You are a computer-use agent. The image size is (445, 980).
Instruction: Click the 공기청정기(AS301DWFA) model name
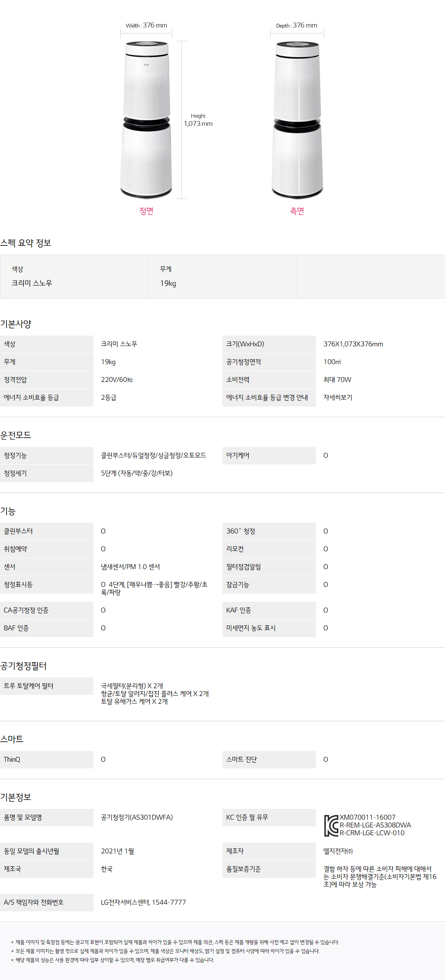click(x=136, y=817)
